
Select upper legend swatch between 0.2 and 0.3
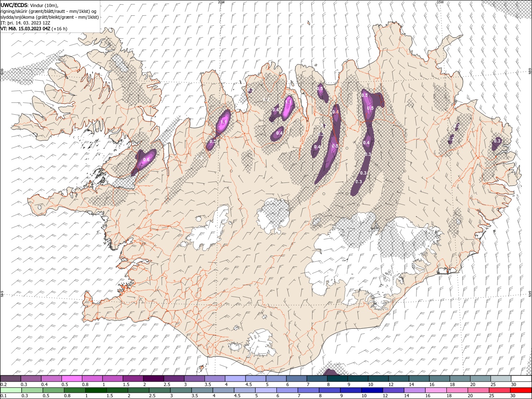tap(10, 378)
